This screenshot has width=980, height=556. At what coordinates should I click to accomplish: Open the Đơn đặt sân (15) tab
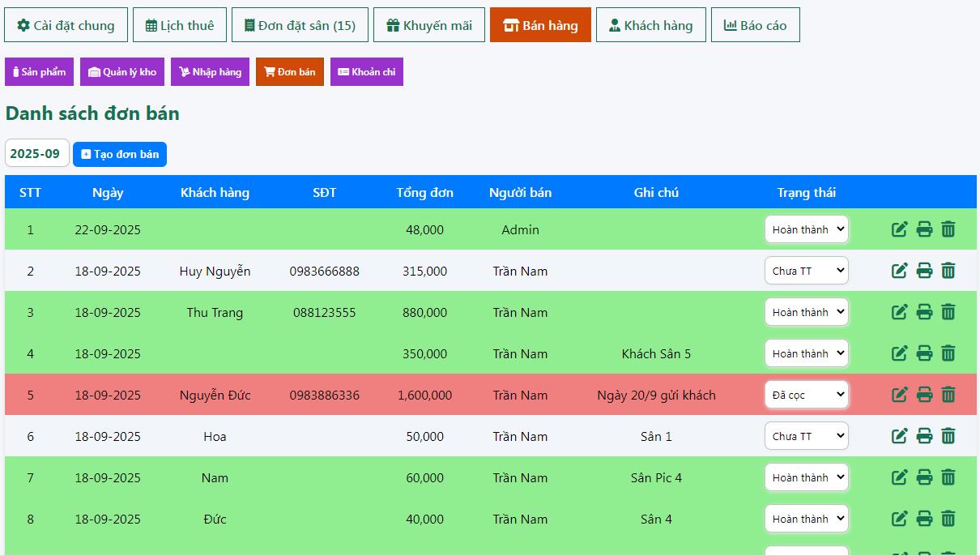point(300,25)
